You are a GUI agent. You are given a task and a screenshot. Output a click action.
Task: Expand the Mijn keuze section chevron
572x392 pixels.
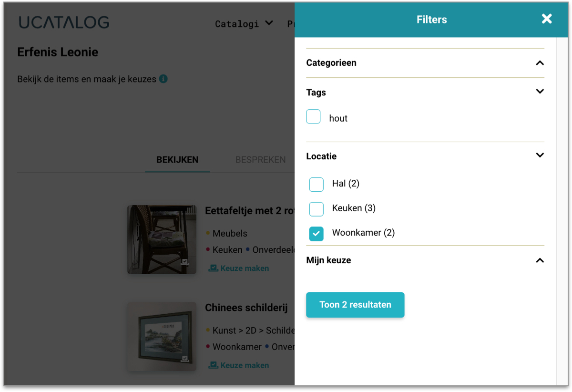pos(540,260)
